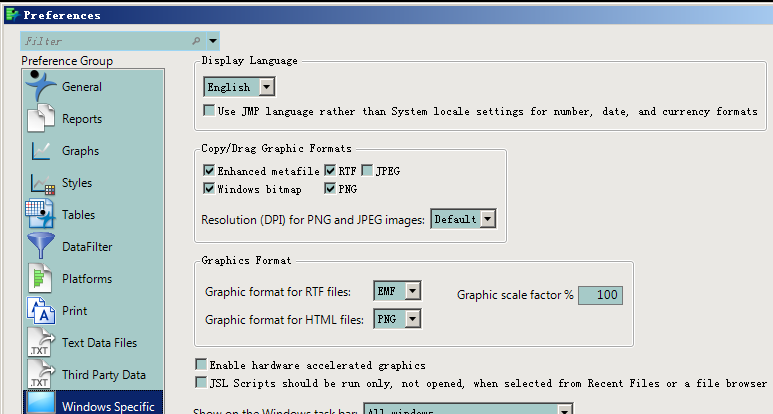The height and width of the screenshot is (414, 773).
Task: Click the Graphic scale factor field
Action: click(x=601, y=295)
